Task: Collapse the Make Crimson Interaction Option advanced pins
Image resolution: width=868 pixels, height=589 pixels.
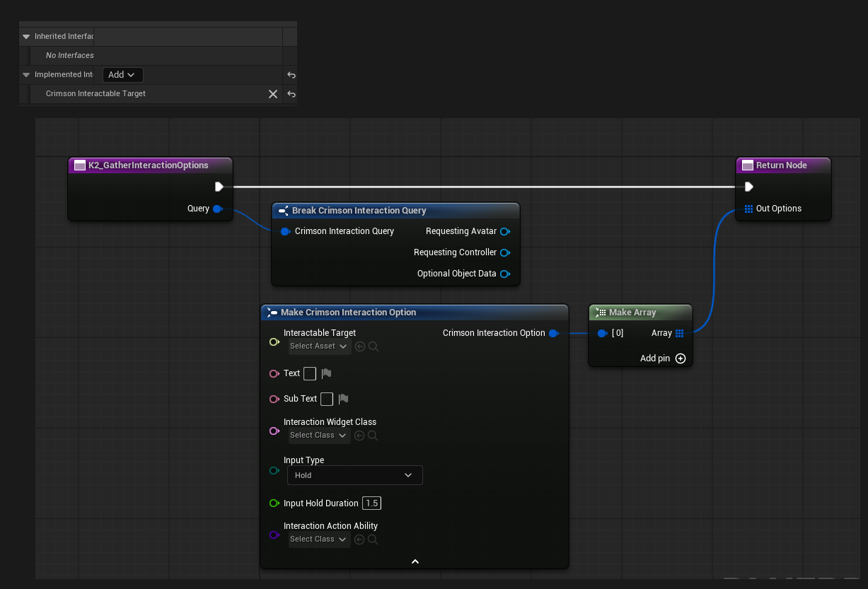Action: (415, 561)
